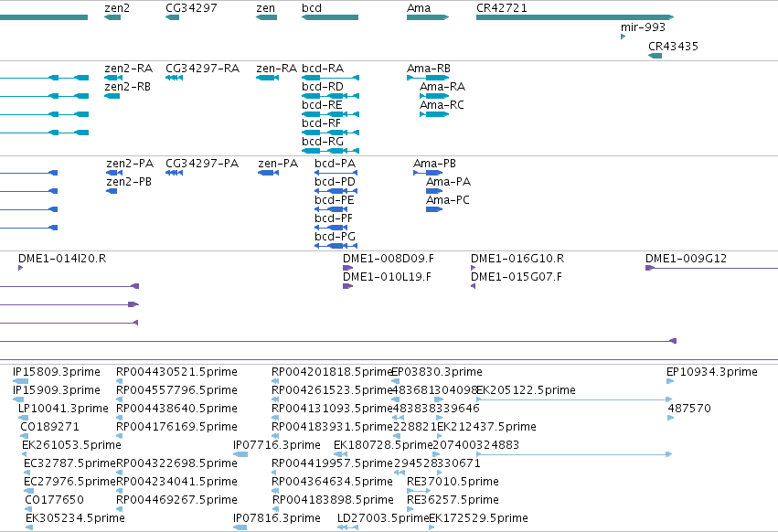This screenshot has height=532, width=778.
Task: Click the RP004364634.5prime label
Action: tap(332, 482)
